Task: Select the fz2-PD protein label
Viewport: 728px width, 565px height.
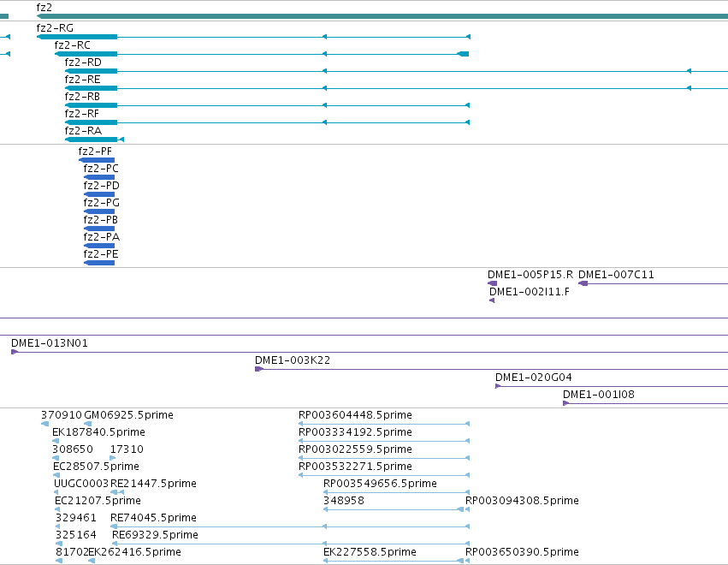Action: point(101,186)
